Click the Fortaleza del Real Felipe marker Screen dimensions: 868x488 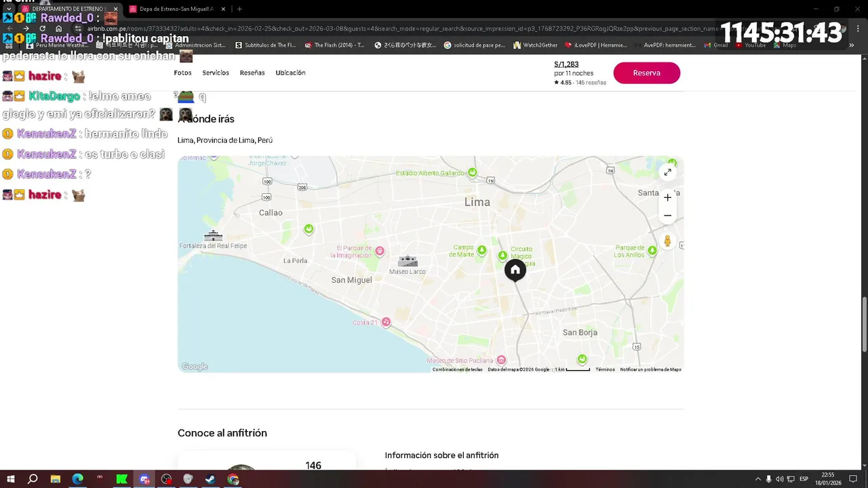pyautogui.click(x=213, y=235)
